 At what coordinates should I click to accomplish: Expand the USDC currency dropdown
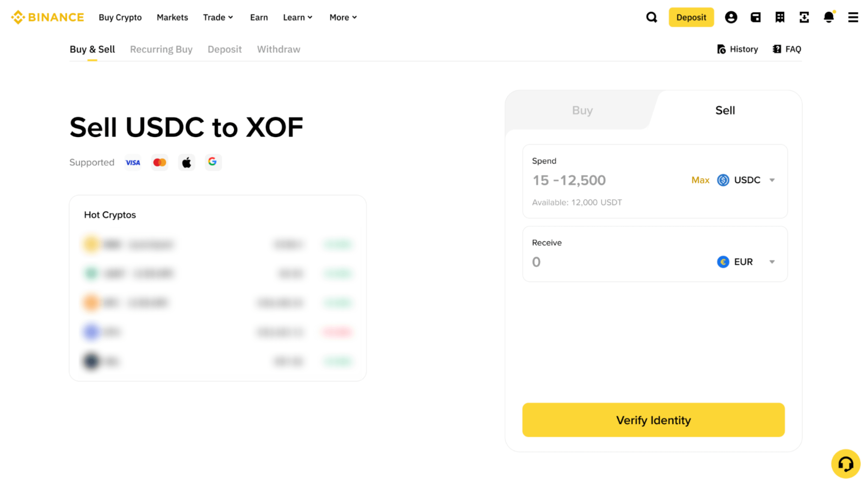[746, 180]
